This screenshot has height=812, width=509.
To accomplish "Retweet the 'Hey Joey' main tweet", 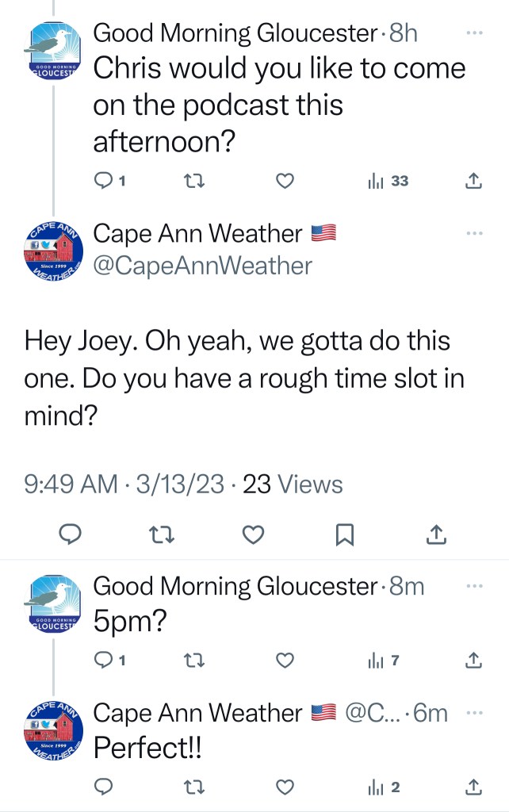I will coord(162,536).
